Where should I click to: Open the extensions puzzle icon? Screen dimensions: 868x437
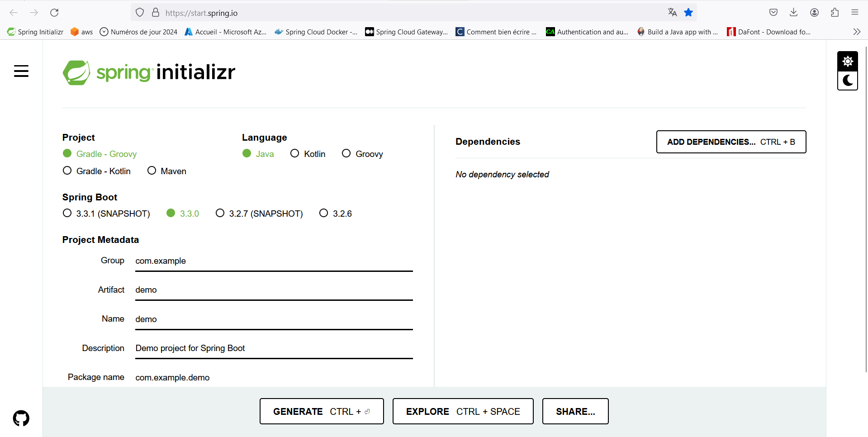[835, 13]
